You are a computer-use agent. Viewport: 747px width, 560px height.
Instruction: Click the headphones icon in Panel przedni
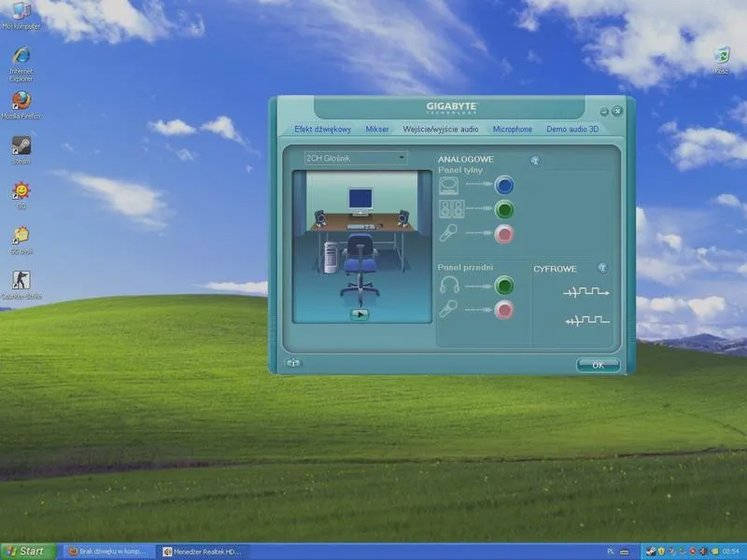point(449,285)
